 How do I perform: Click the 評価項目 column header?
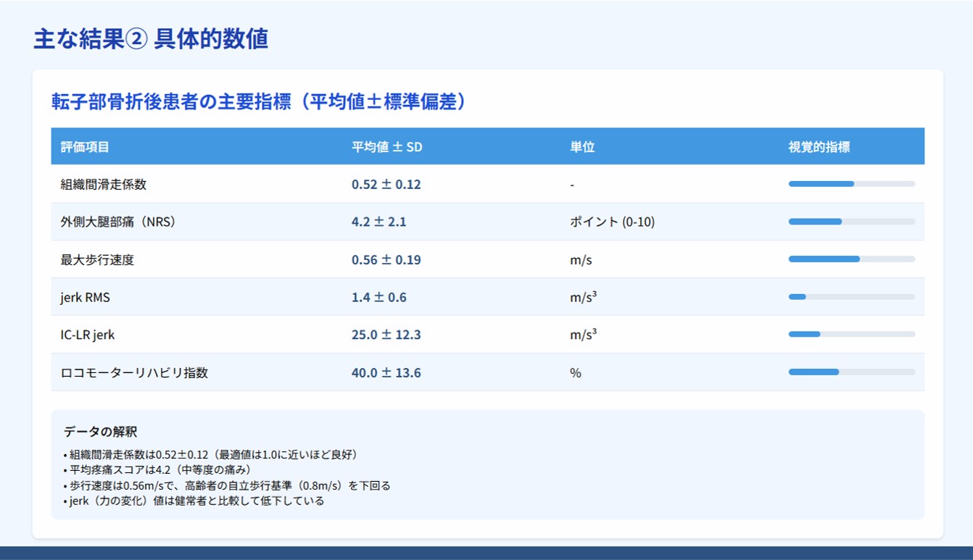85,147
